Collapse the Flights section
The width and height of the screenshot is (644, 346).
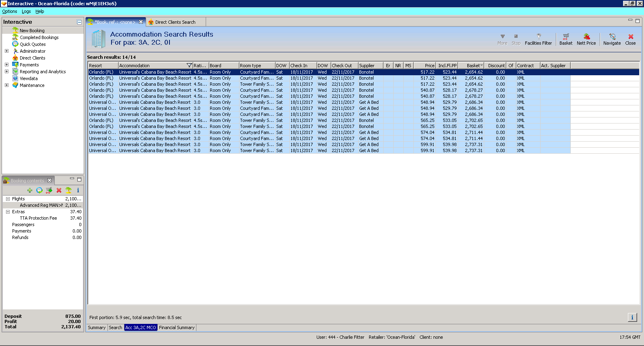tap(8, 199)
